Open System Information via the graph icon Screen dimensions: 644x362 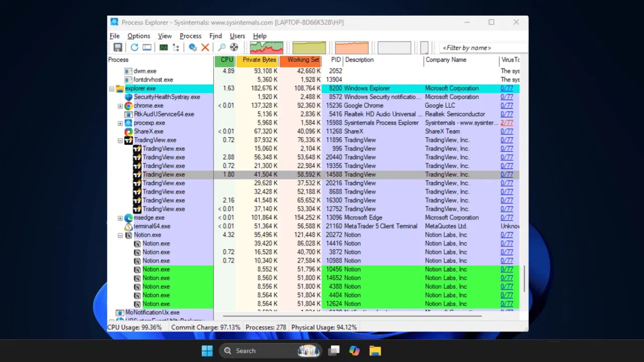[163, 47]
